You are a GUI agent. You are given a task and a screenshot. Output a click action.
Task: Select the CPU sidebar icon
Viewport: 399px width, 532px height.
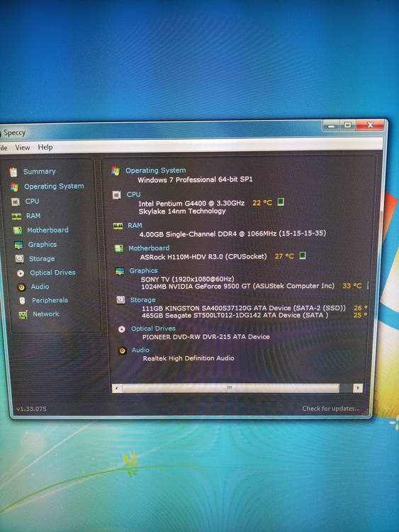(16, 202)
